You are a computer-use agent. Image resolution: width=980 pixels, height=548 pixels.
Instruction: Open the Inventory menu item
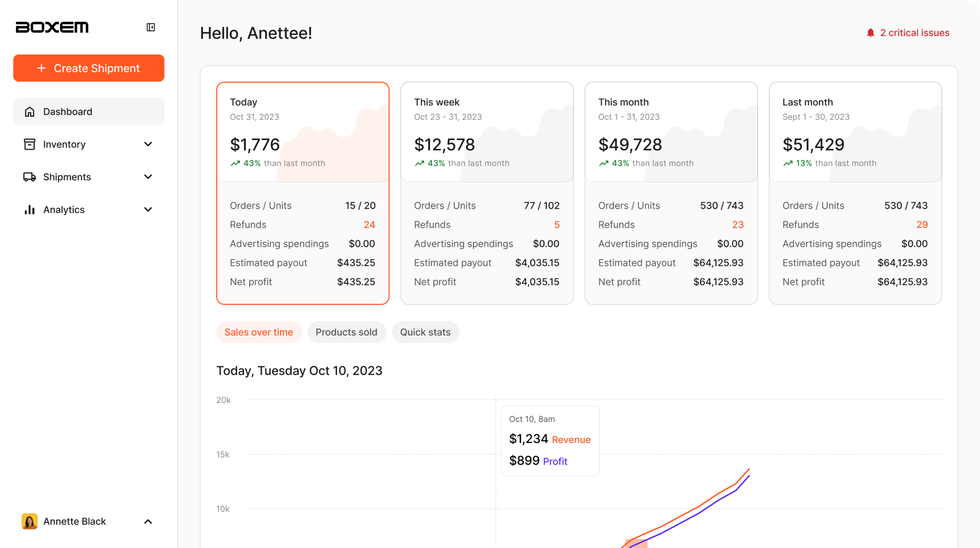click(x=89, y=144)
